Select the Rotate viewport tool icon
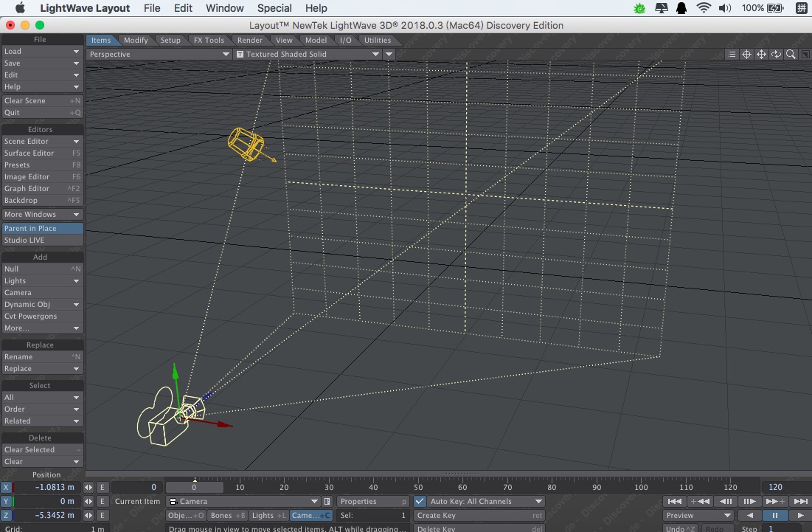 click(775, 54)
